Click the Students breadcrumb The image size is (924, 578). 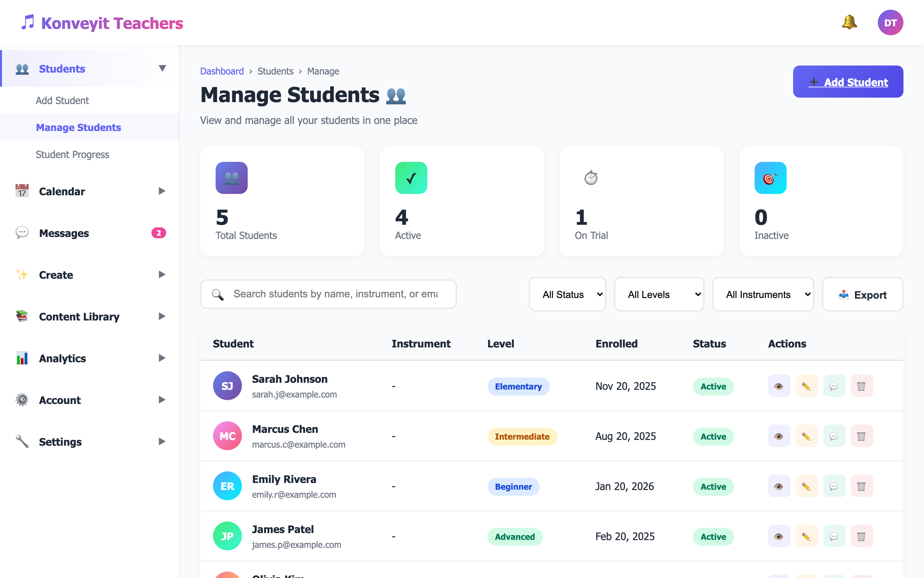click(275, 72)
